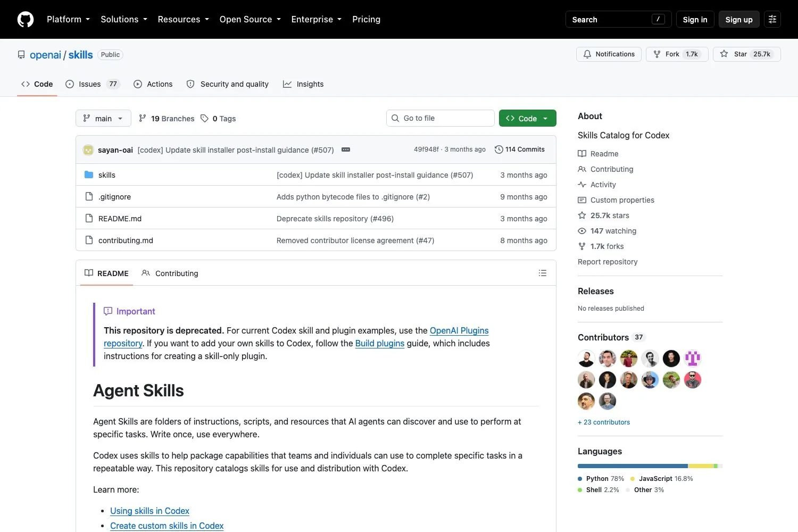Click the Python segment of the language bar
The width and height of the screenshot is (798, 532).
(633, 466)
